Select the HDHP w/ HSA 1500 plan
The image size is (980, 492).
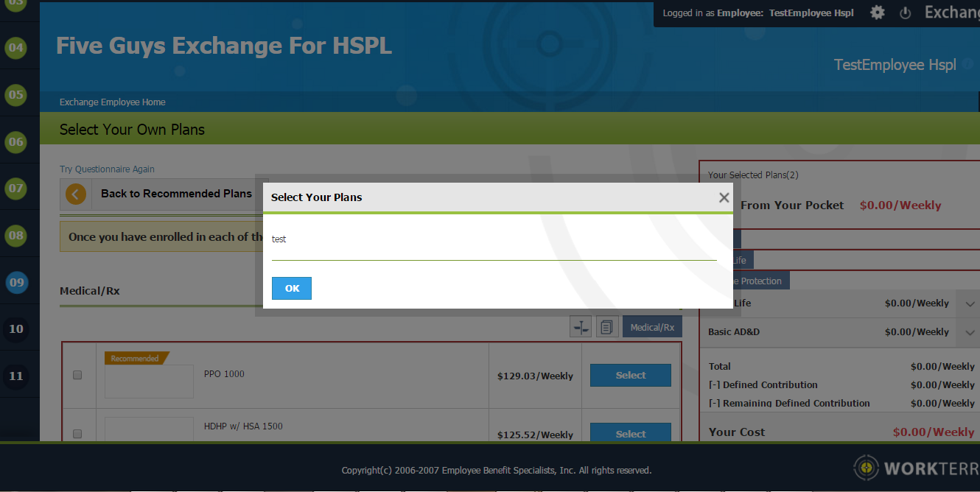coord(631,433)
